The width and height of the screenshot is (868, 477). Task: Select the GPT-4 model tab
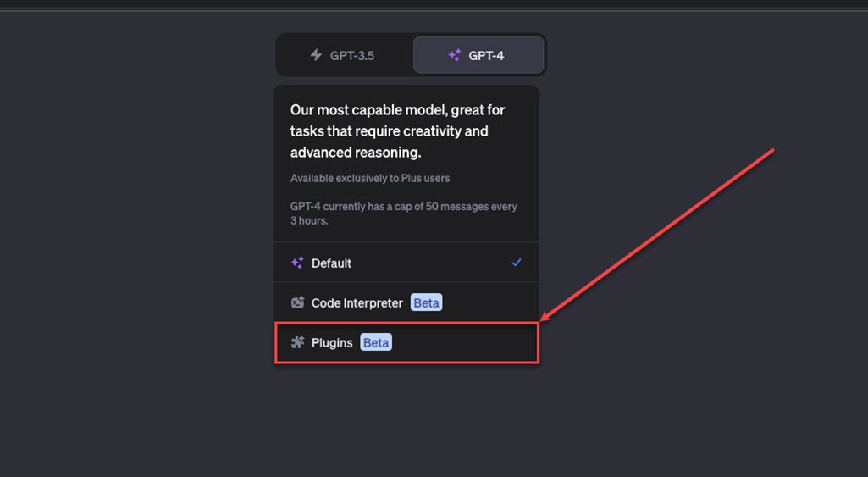click(x=478, y=55)
